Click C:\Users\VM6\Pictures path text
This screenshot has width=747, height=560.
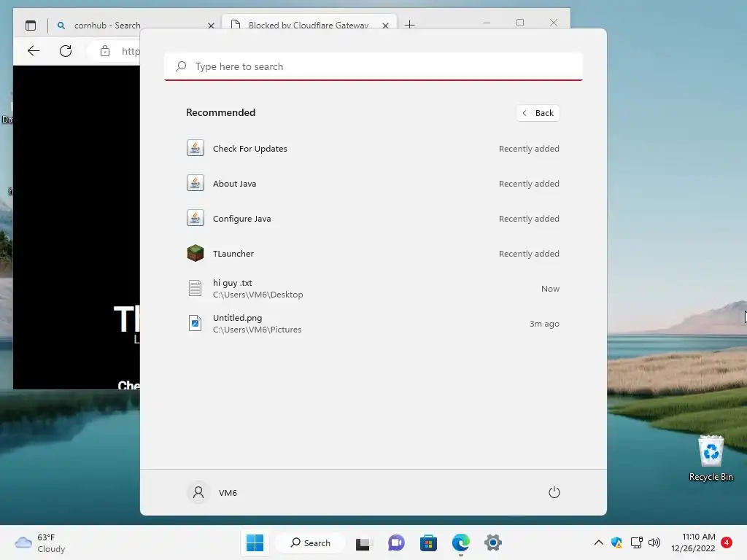pyautogui.click(x=258, y=330)
